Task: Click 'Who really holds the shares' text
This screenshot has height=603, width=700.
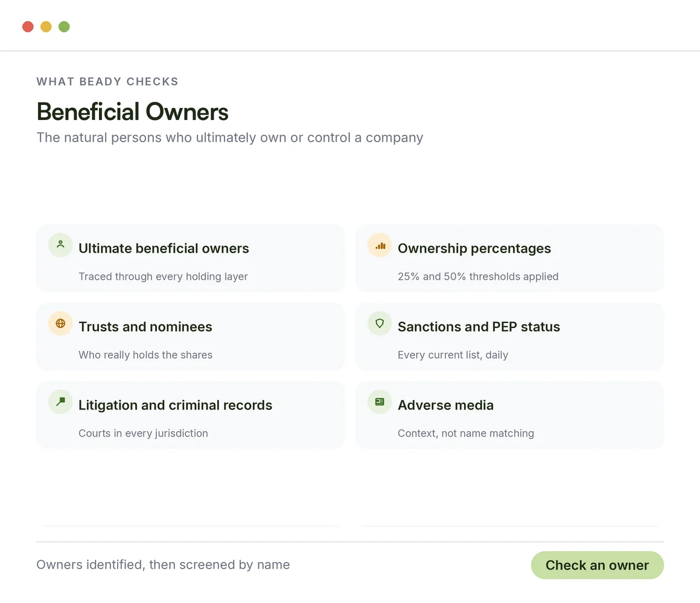Action: (145, 355)
